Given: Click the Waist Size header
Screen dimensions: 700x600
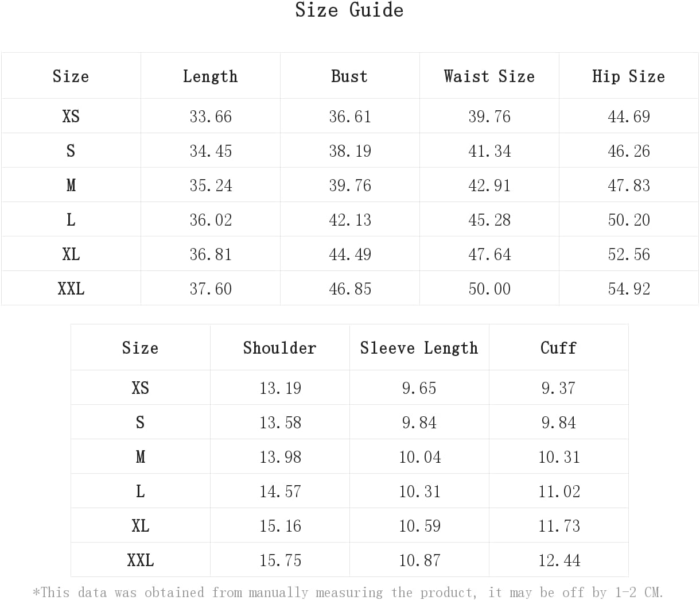Looking at the screenshot, I should (489, 76).
